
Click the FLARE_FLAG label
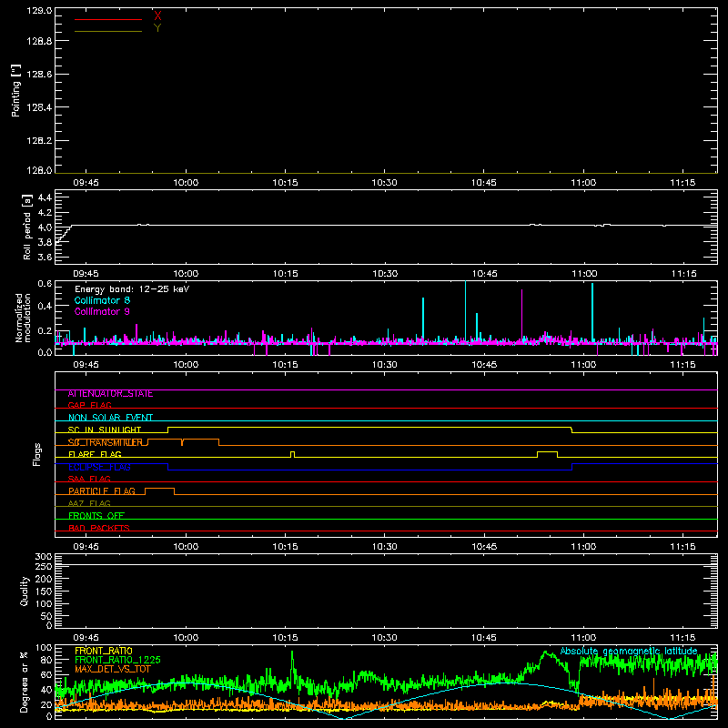pyautogui.click(x=95, y=454)
